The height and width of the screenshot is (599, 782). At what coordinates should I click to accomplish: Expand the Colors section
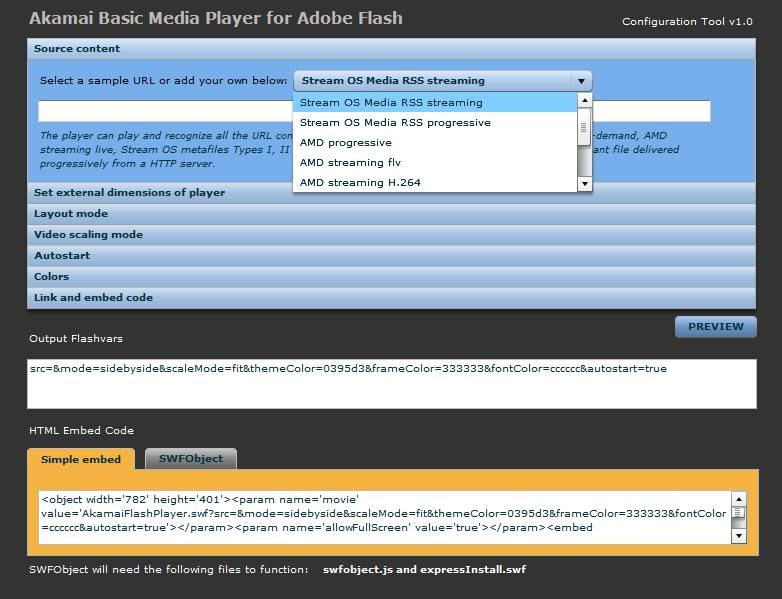(x=52, y=276)
